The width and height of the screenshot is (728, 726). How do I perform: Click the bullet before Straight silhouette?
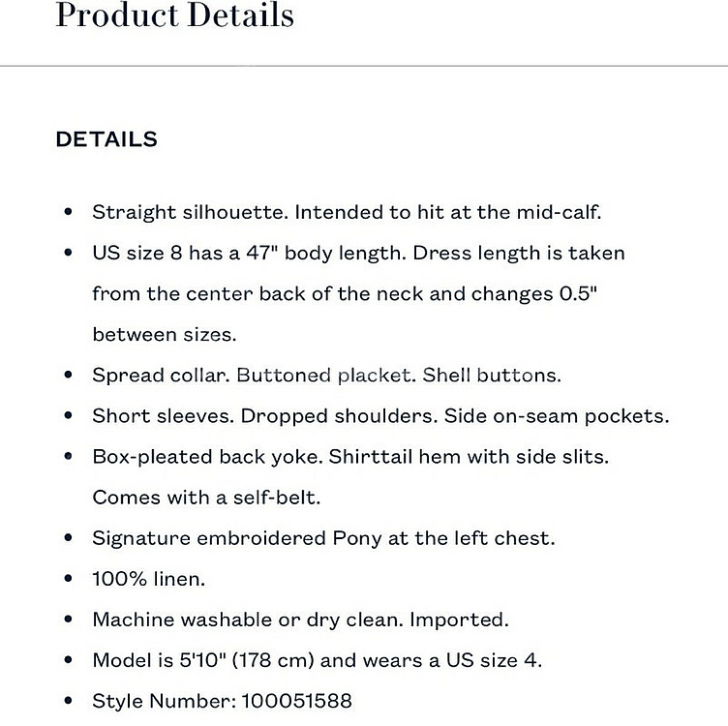coord(68,212)
